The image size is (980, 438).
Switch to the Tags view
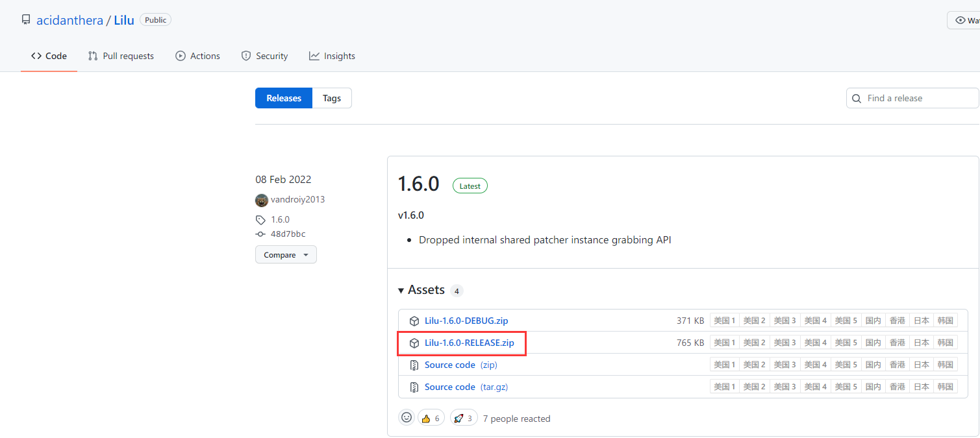click(331, 98)
